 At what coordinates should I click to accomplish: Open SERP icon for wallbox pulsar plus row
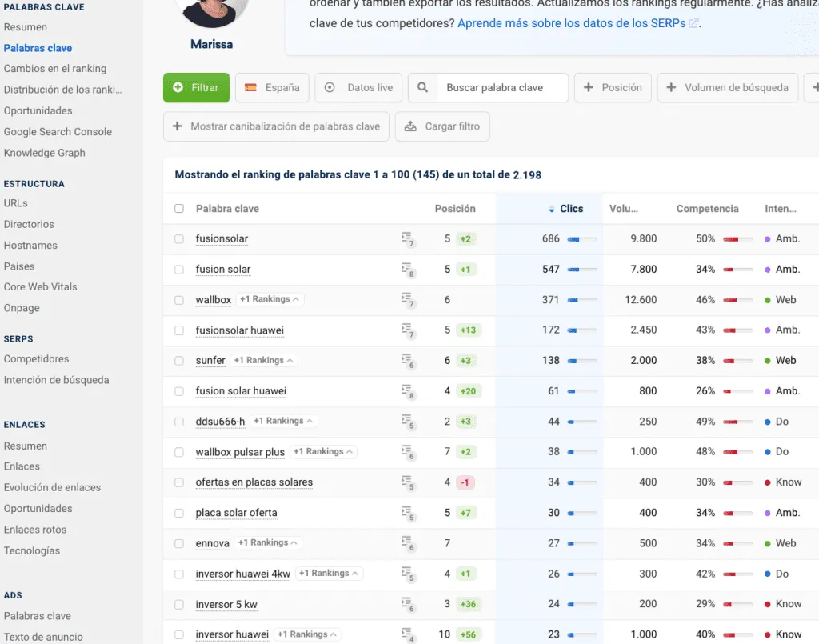point(407,452)
